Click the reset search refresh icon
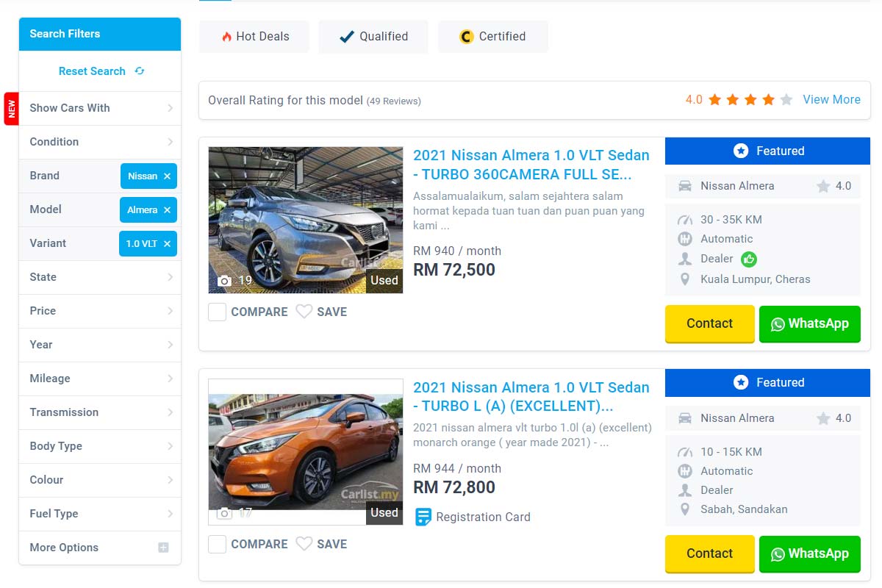The width and height of the screenshot is (882, 588). (x=140, y=71)
